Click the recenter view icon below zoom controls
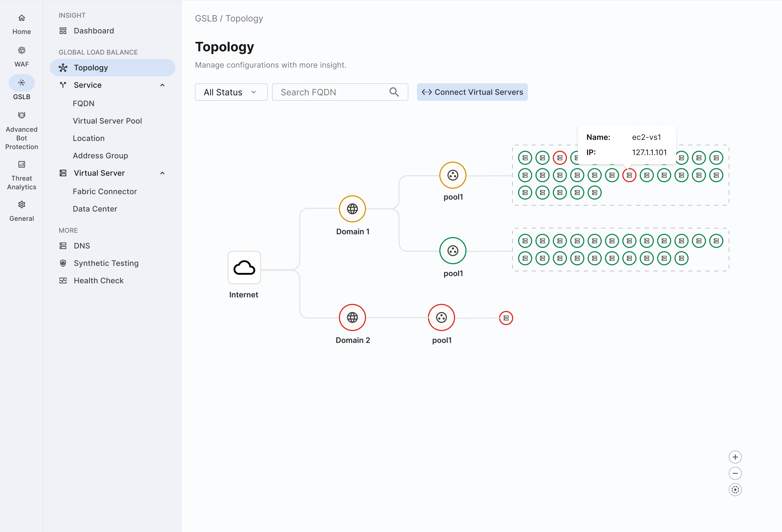The image size is (782, 532). point(736,490)
